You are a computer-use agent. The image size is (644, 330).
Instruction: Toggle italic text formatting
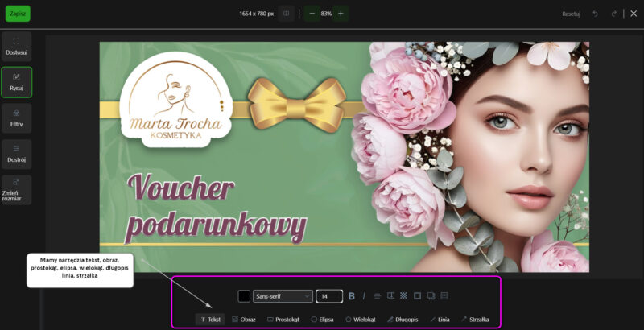click(x=364, y=296)
